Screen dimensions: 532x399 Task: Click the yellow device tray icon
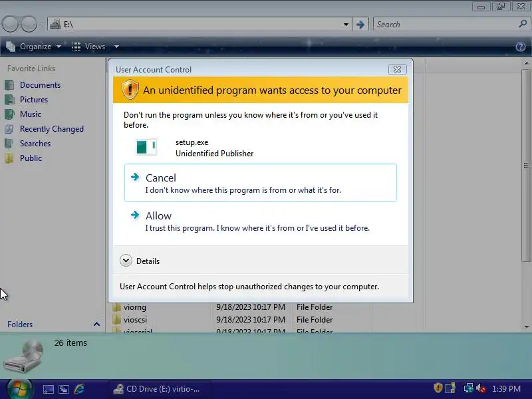(450, 388)
